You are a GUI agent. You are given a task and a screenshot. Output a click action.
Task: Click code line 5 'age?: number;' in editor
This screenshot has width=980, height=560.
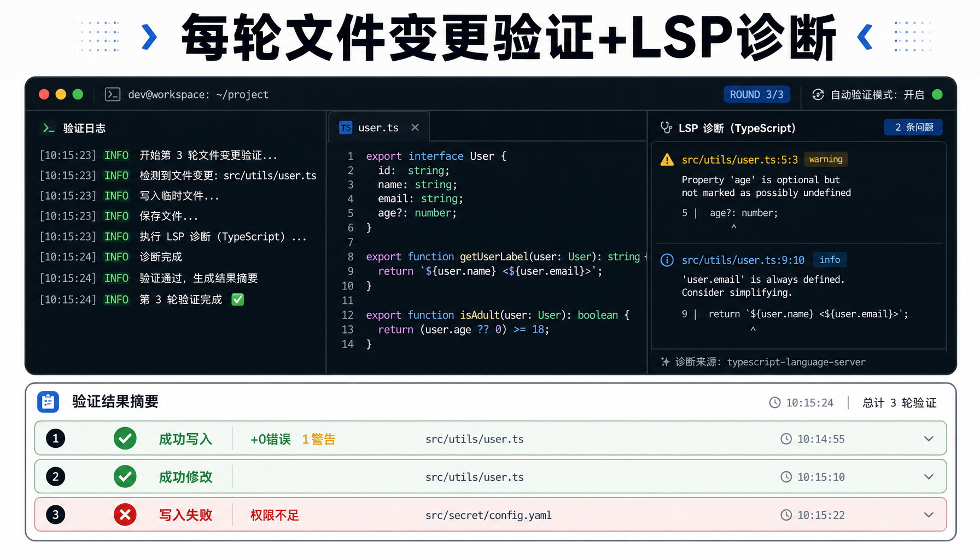417,213
